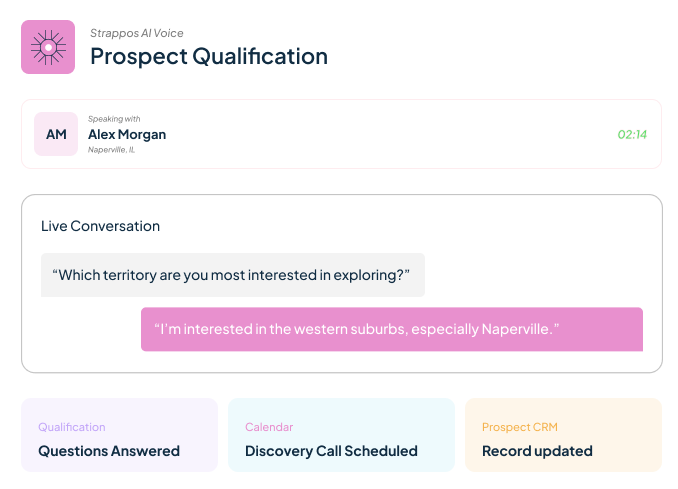Open the Questions Answered qualification card
This screenshot has height=489, width=678.
pos(119,435)
